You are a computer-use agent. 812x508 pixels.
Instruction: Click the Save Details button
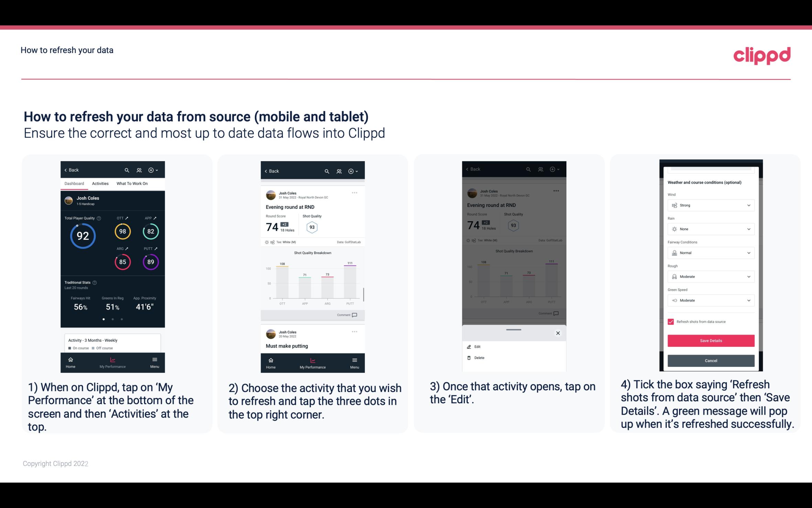click(x=710, y=341)
